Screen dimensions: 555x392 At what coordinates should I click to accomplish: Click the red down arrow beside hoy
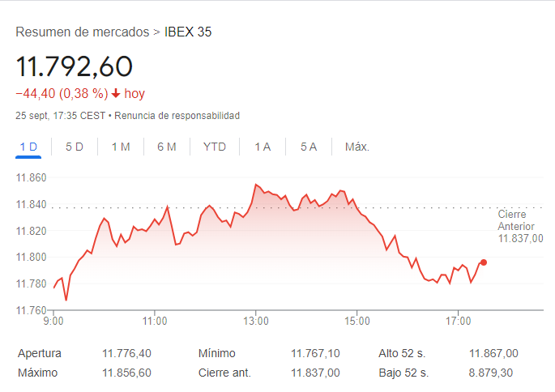pyautogui.click(x=116, y=94)
